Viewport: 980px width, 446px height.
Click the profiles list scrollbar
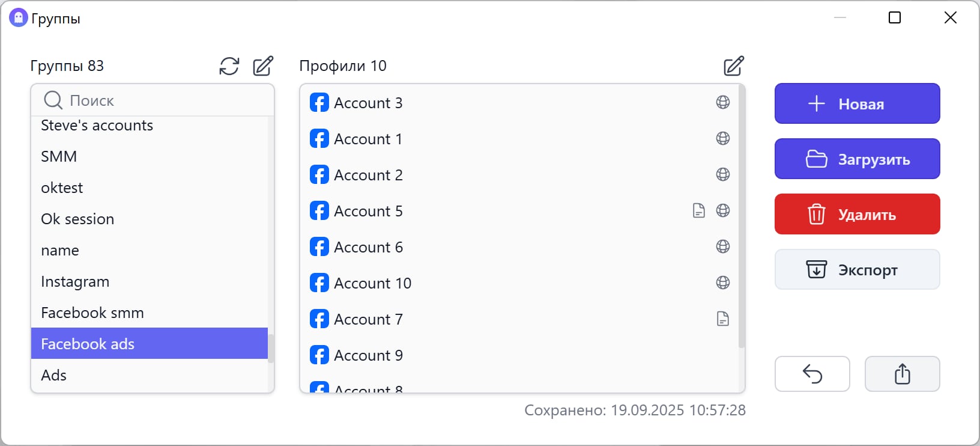click(x=742, y=216)
